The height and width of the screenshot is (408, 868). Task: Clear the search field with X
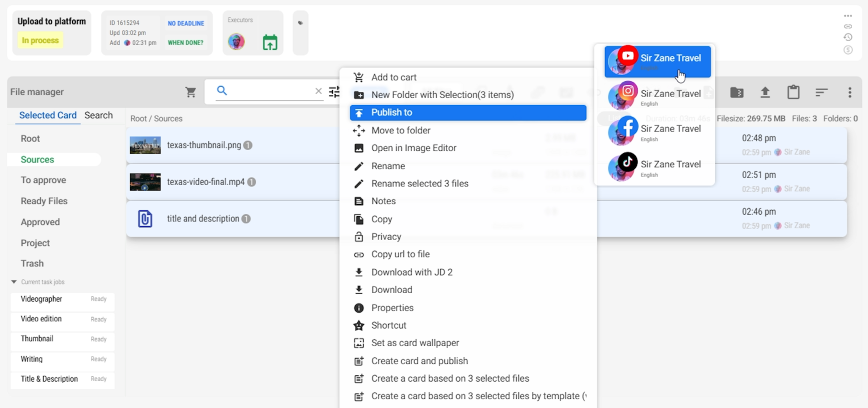coord(318,91)
